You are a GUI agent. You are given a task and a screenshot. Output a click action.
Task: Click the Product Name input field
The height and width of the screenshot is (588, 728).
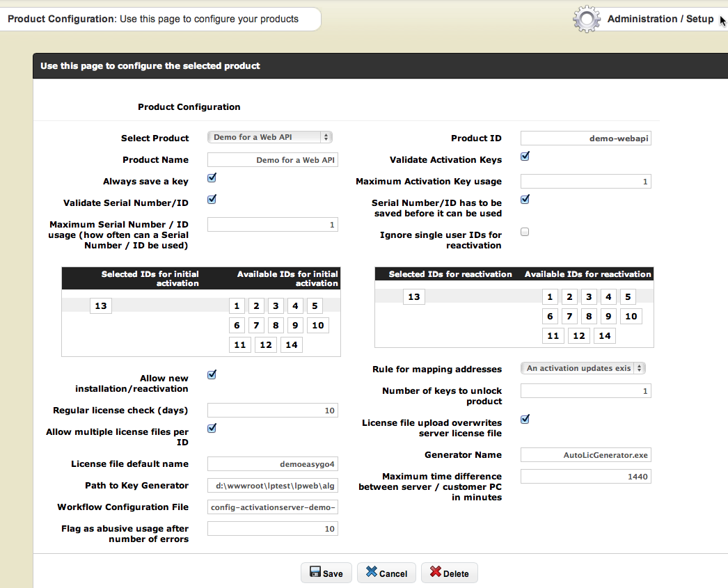(273, 160)
